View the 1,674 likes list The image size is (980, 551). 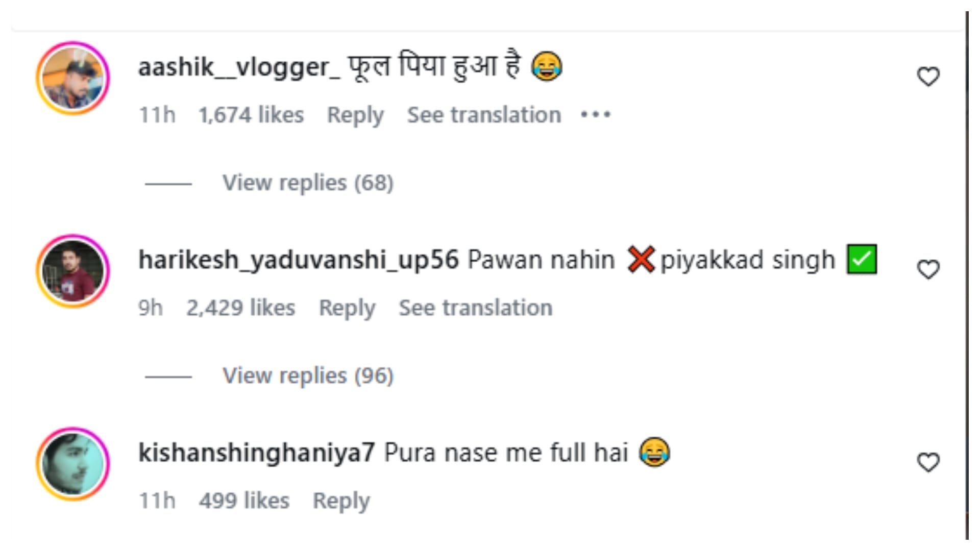point(251,115)
